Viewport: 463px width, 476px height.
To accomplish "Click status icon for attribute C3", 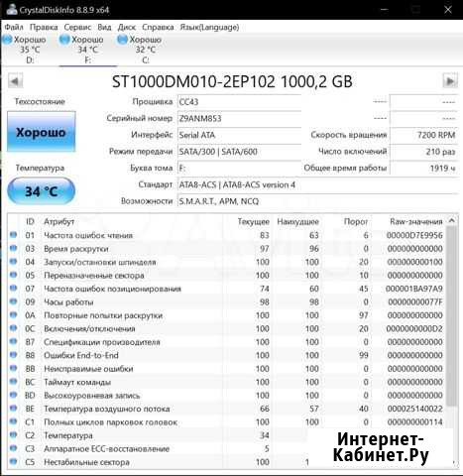I will [13, 448].
